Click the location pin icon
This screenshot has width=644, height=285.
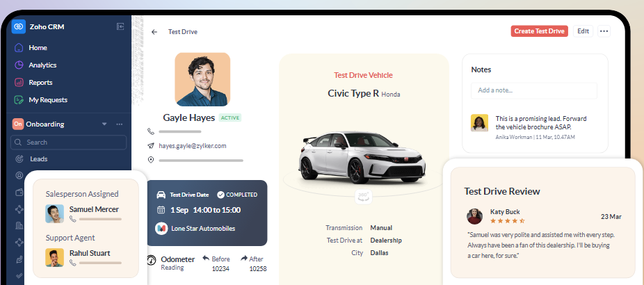(x=151, y=160)
